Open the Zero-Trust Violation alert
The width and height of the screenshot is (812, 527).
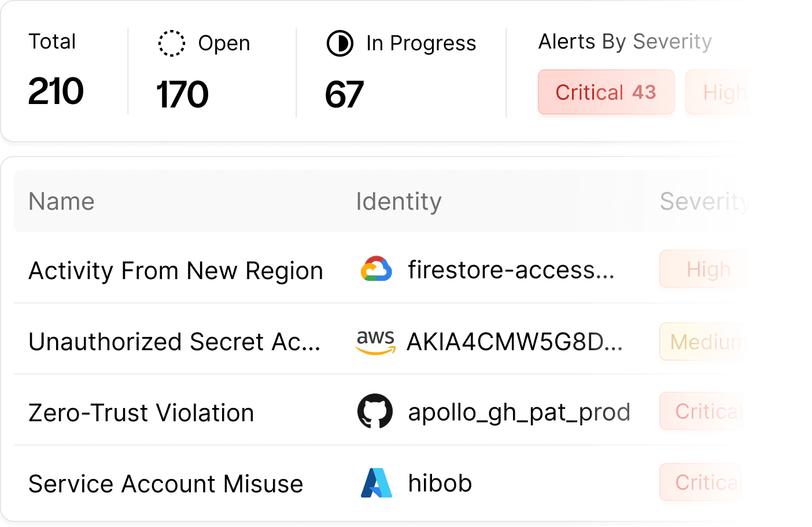[x=142, y=413]
